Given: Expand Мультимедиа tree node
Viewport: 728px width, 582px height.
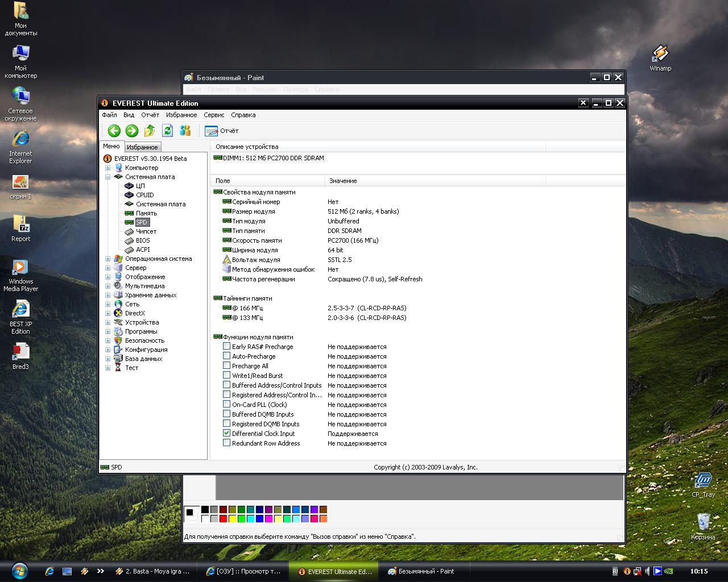Looking at the screenshot, I should pos(107,286).
